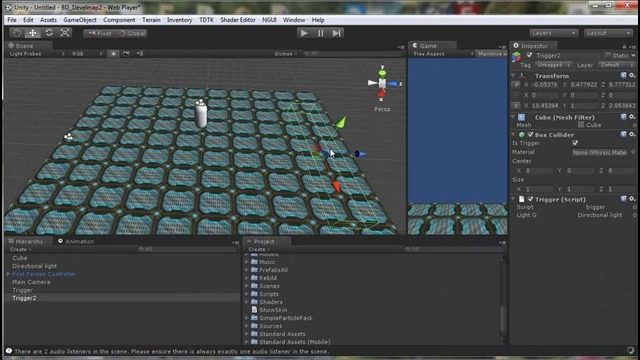This screenshot has height=360, width=640.
Task: Open Transform component help icon
Action: (623, 76)
